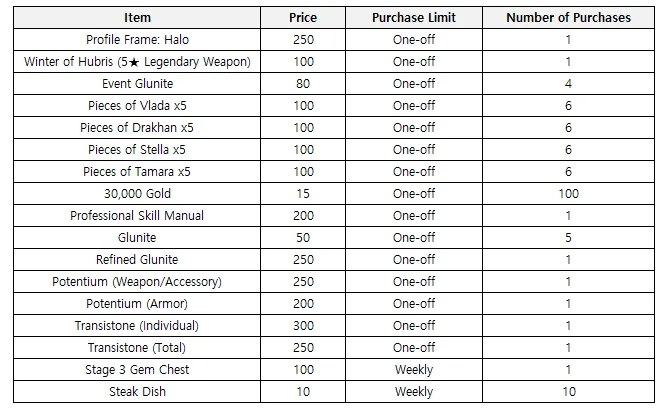Select the Steak Dish item cell
This screenshot has height=409, width=668.
[x=137, y=392]
